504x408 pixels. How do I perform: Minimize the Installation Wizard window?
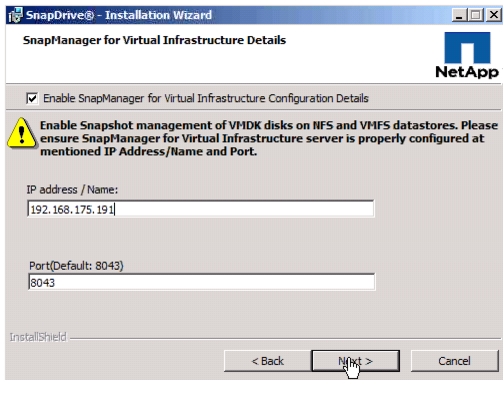tap(459, 15)
